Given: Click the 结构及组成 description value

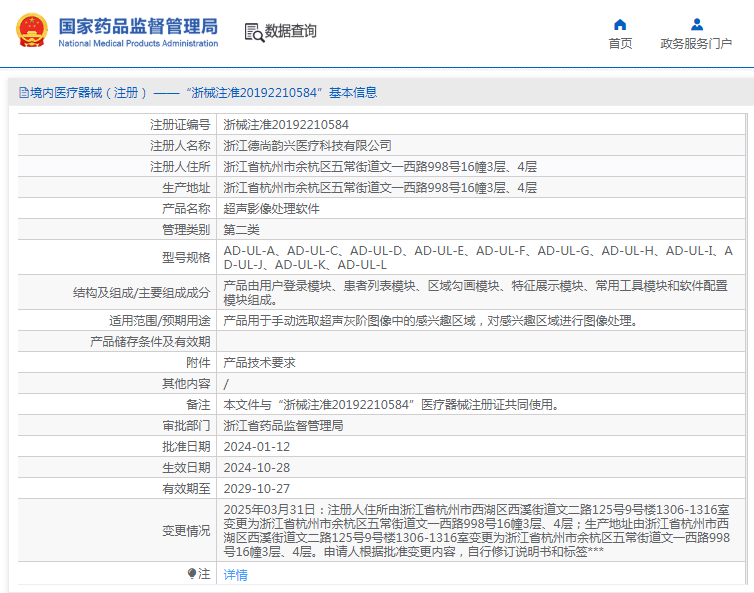Looking at the screenshot, I should click(476, 293).
